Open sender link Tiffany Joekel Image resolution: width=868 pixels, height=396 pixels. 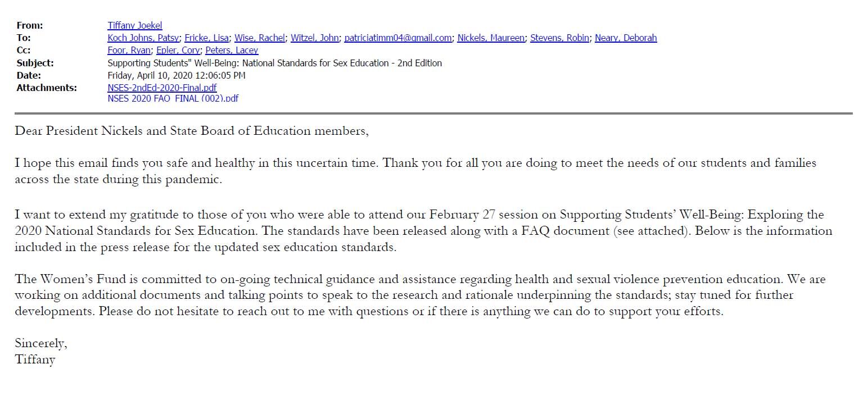point(135,25)
